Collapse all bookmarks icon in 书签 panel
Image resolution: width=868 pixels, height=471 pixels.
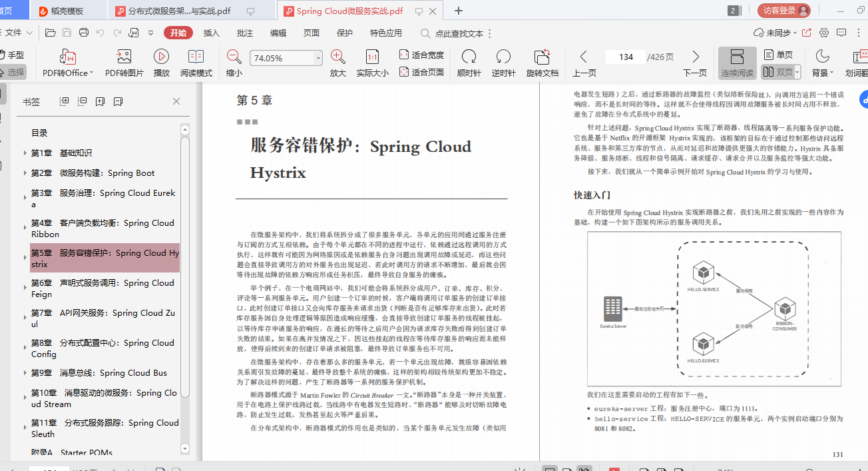click(x=82, y=101)
